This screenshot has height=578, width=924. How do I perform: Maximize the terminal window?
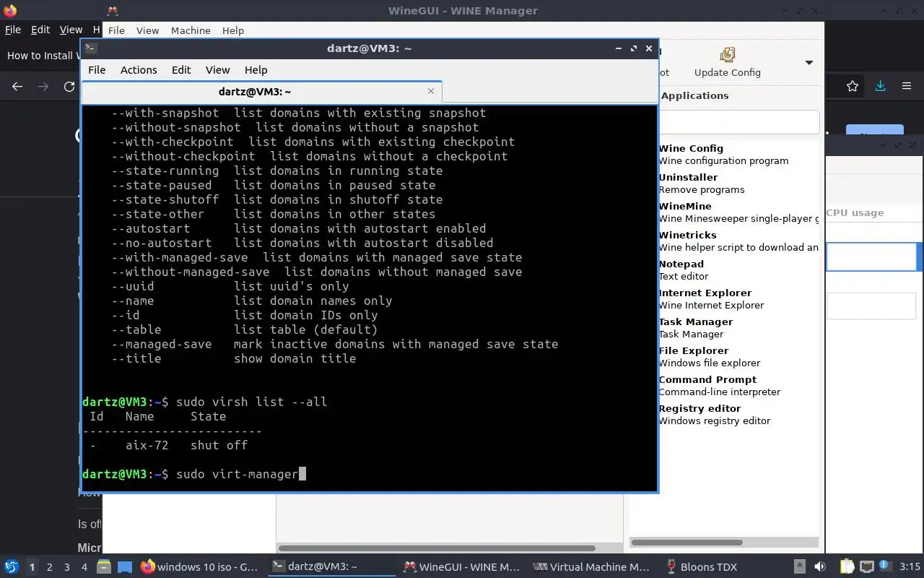coord(633,48)
